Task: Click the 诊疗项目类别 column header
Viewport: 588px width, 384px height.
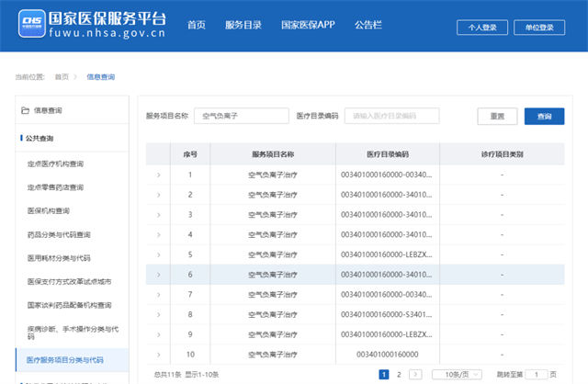Action: click(x=503, y=154)
